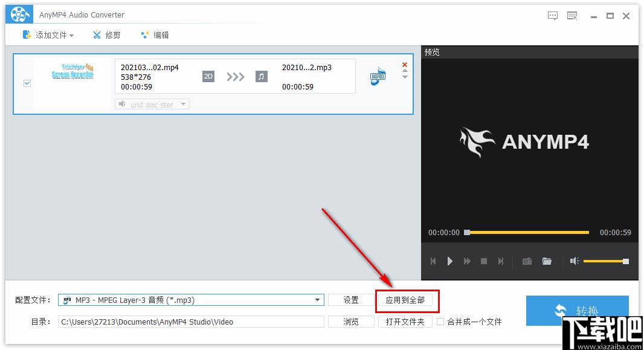This screenshot has height=350, width=644.
Task: Open the 添加文件 add file menu
Action: (48, 35)
